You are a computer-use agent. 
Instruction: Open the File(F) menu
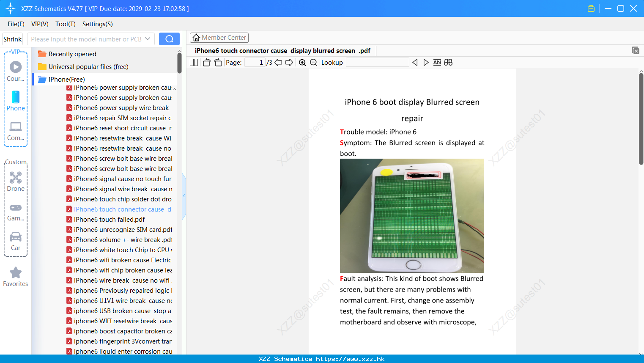(x=16, y=24)
